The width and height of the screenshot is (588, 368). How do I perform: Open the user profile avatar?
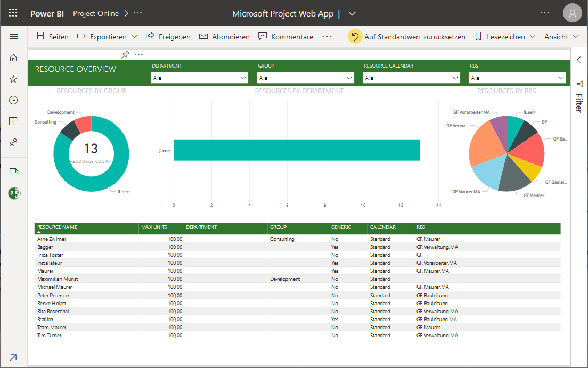click(572, 13)
